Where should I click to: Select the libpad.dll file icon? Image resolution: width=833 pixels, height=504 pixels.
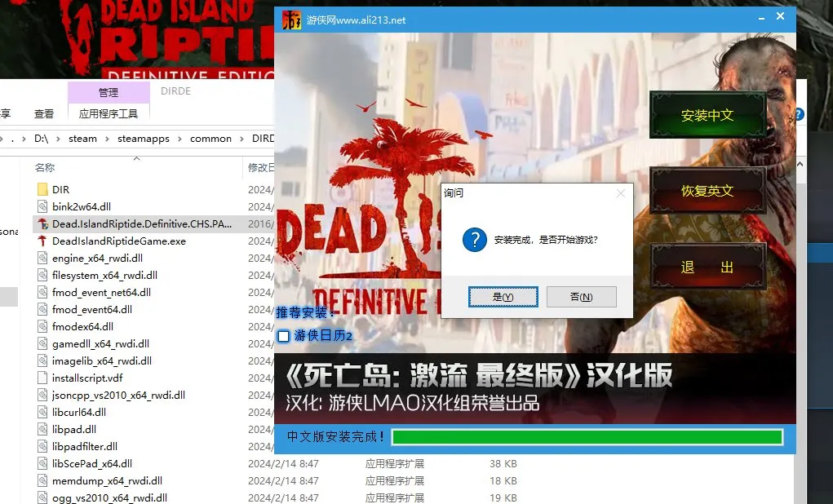42,429
